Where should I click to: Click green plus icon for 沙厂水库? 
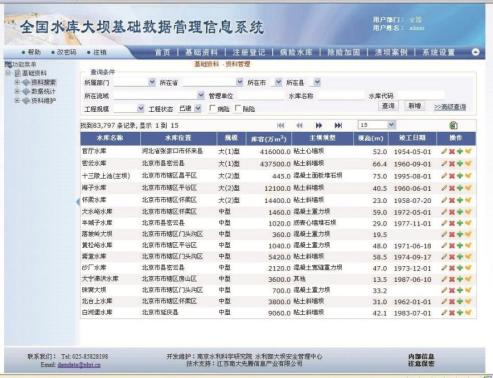coord(460,268)
